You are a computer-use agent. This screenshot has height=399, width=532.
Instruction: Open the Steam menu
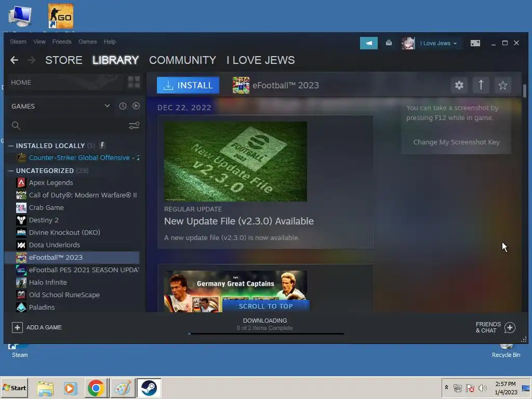tap(18, 42)
